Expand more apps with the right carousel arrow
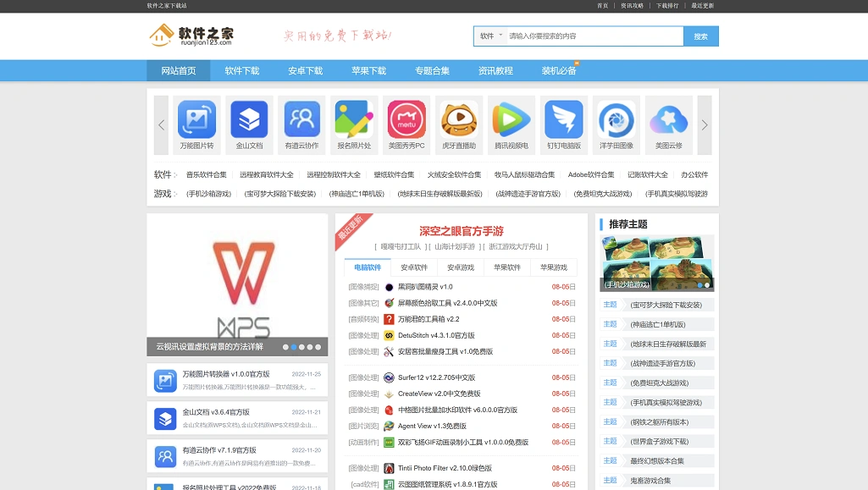 [704, 124]
